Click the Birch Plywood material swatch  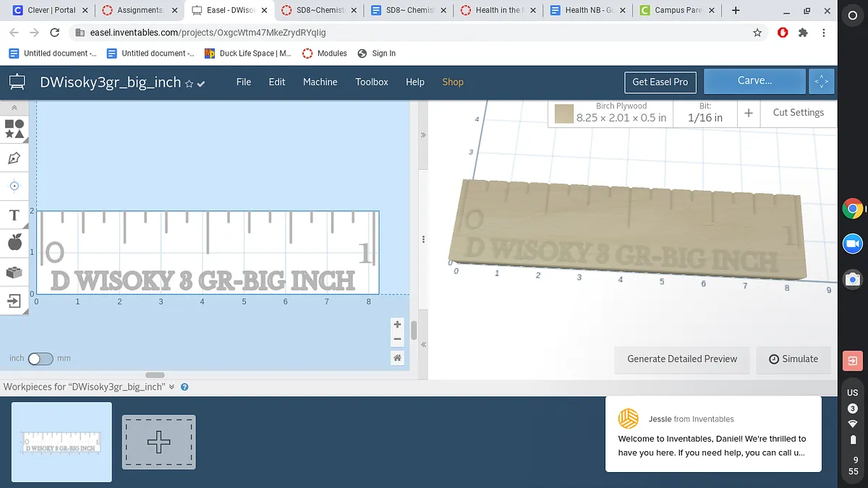564,114
